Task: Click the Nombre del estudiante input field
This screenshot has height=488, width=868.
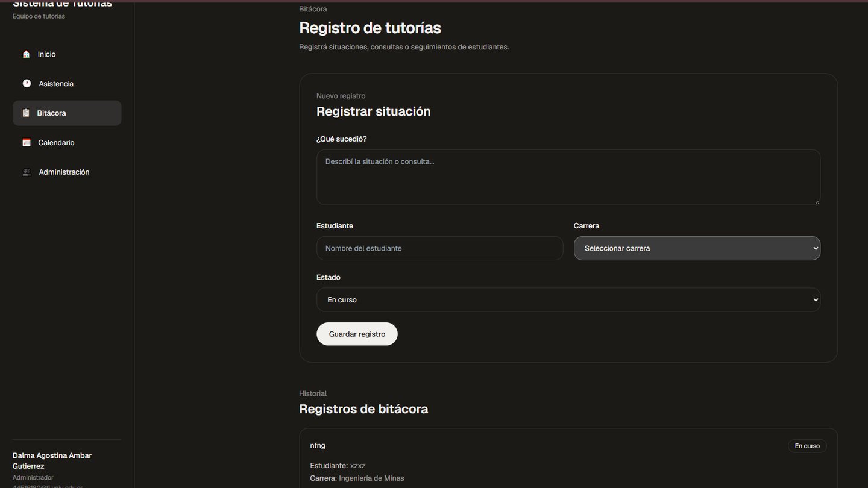Action: click(x=439, y=248)
